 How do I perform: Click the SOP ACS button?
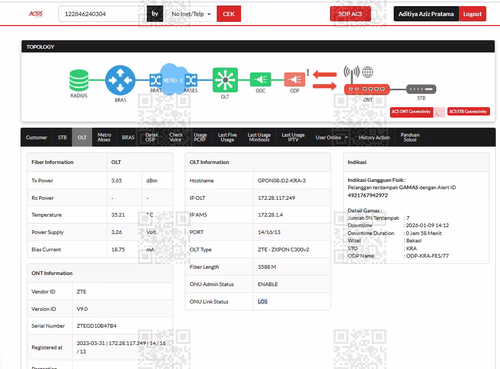point(350,14)
